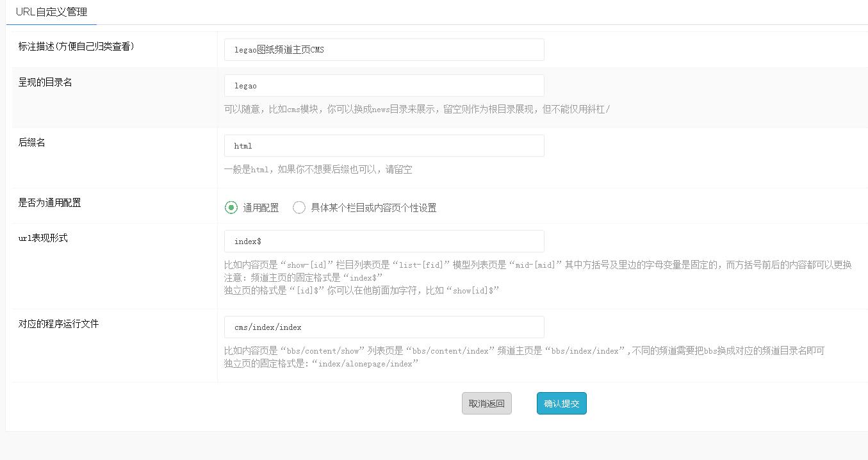This screenshot has height=460, width=868.
Task: Select 具体某个栏目或内容页个性设置 radio option
Action: click(x=299, y=208)
